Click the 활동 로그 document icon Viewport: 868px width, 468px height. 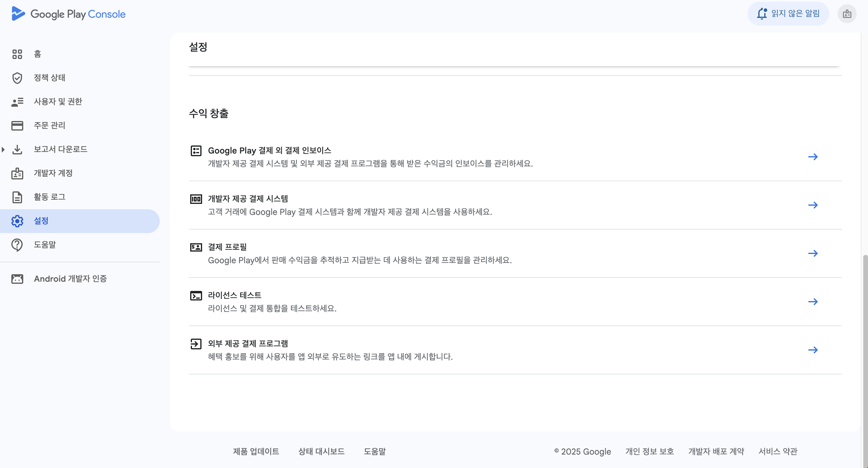(x=17, y=197)
